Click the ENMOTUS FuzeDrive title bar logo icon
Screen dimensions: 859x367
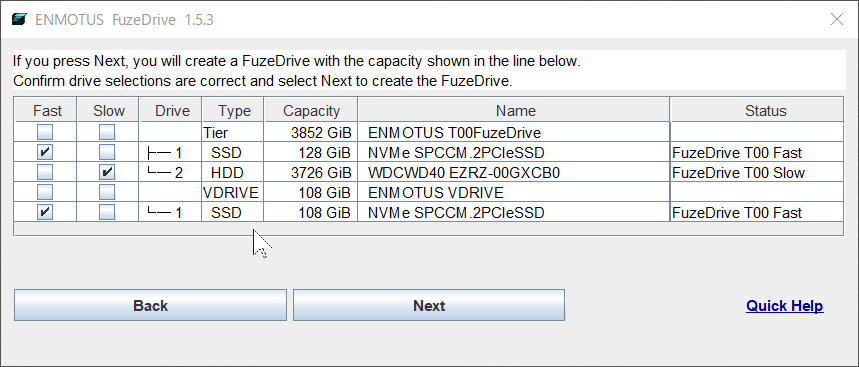19,20
